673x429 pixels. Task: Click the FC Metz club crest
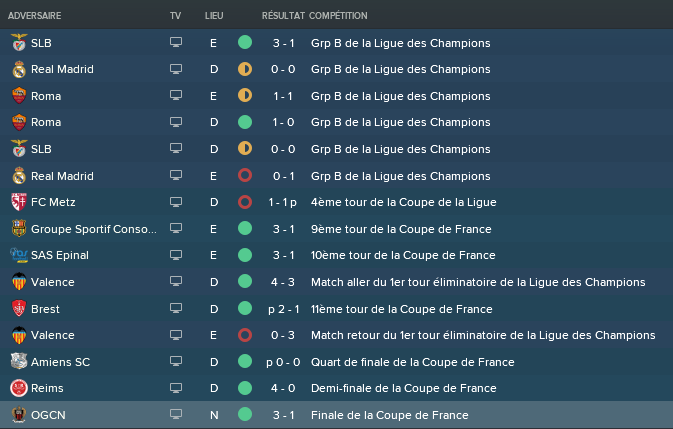click(x=19, y=202)
